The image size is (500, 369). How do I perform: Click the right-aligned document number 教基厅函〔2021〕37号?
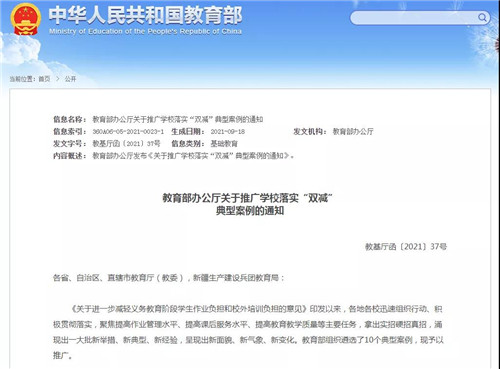click(406, 247)
